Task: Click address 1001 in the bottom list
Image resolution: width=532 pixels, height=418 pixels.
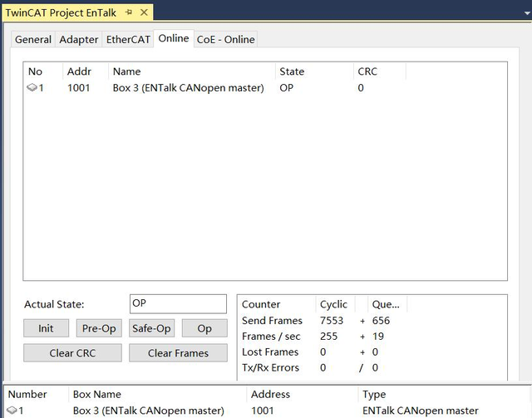Action: (x=263, y=411)
